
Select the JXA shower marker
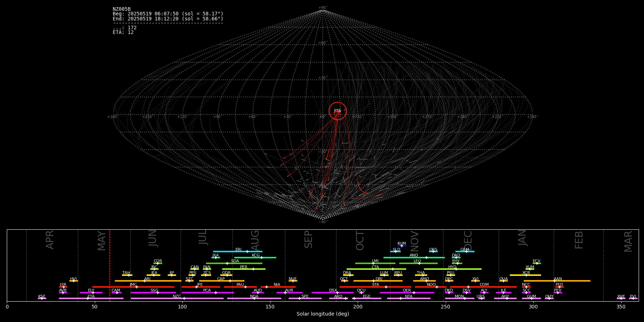pyautogui.click(x=216, y=257)
